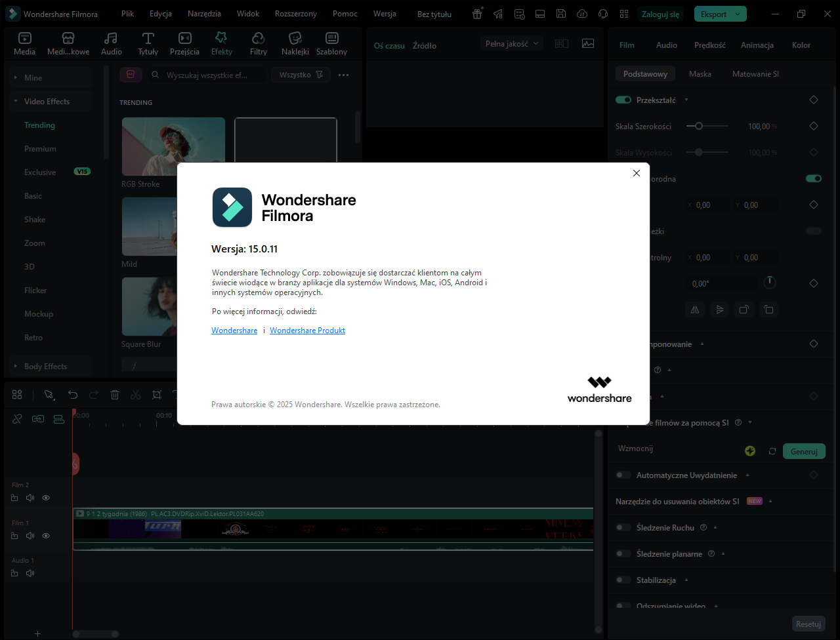Open the Naklejki stickers panel
840x640 pixels.
[295, 43]
